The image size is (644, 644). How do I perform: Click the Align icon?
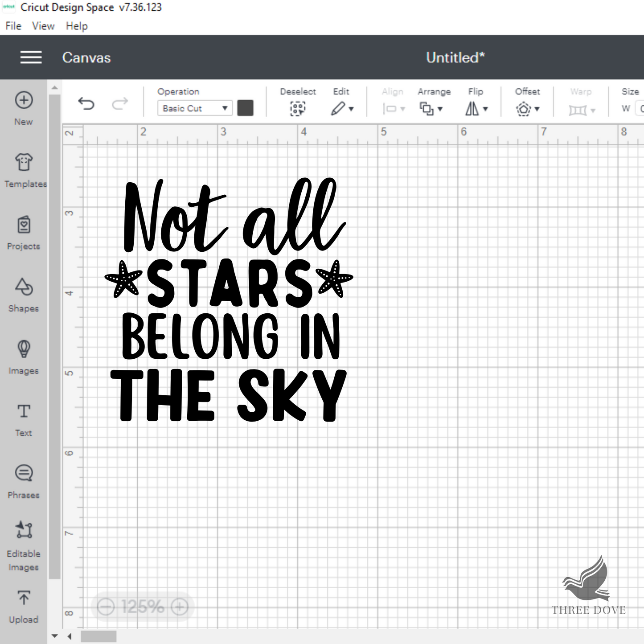pos(390,109)
